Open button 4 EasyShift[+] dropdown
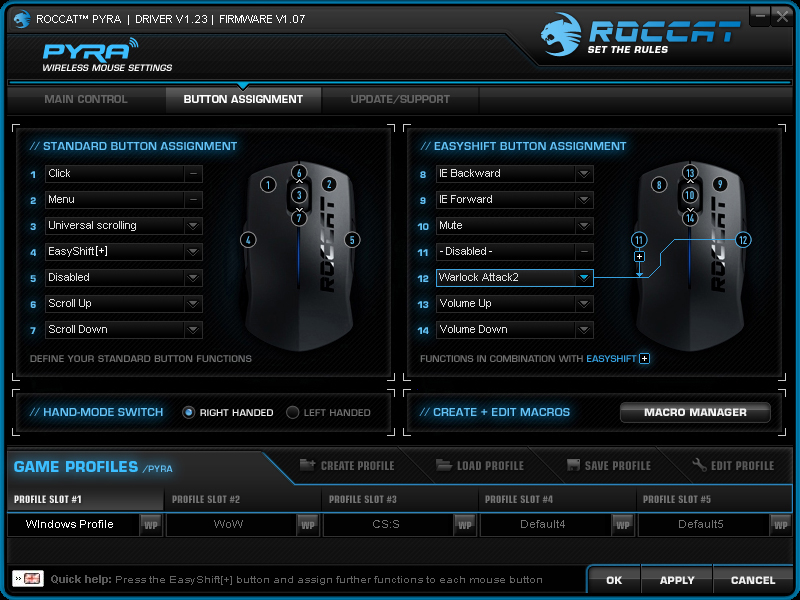 pos(193,252)
